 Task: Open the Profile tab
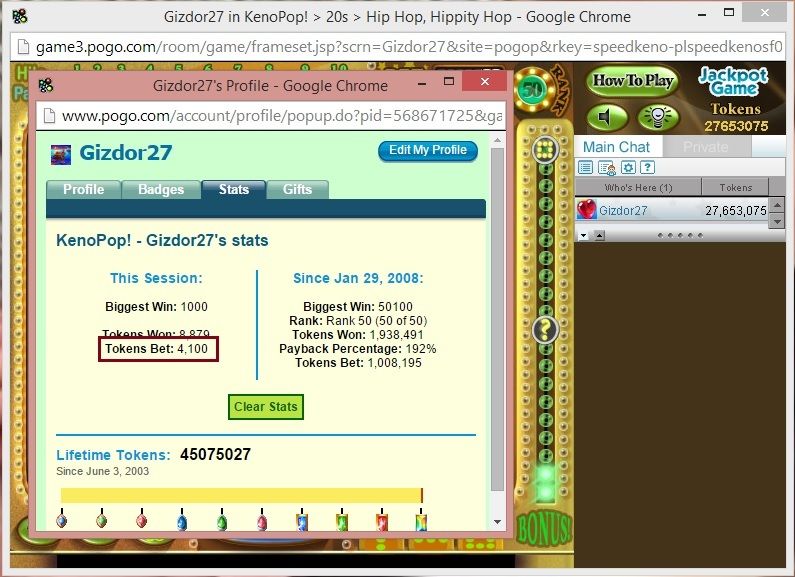[84, 190]
